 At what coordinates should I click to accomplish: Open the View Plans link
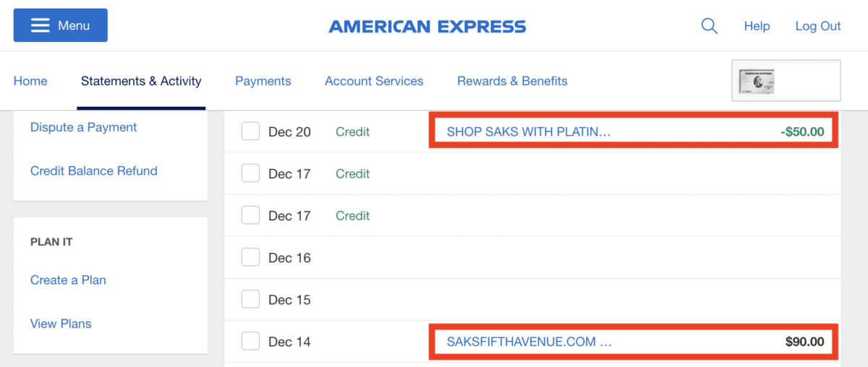[x=61, y=324]
